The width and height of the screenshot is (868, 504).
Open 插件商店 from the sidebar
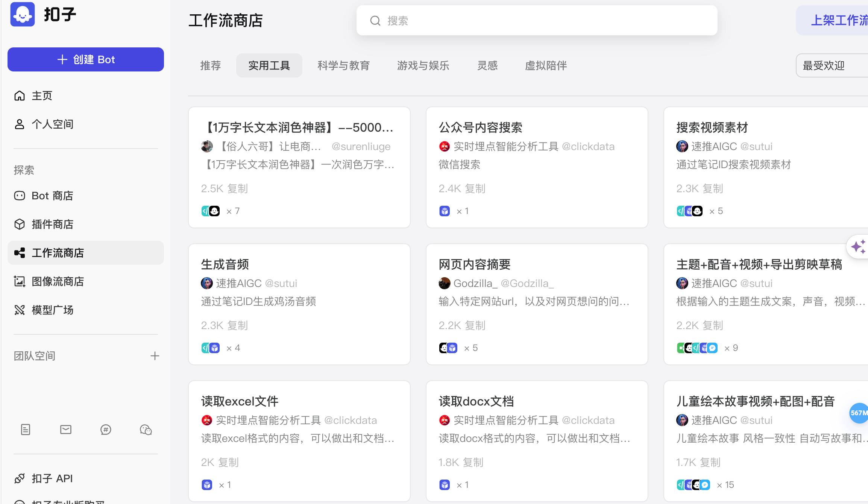pos(52,224)
